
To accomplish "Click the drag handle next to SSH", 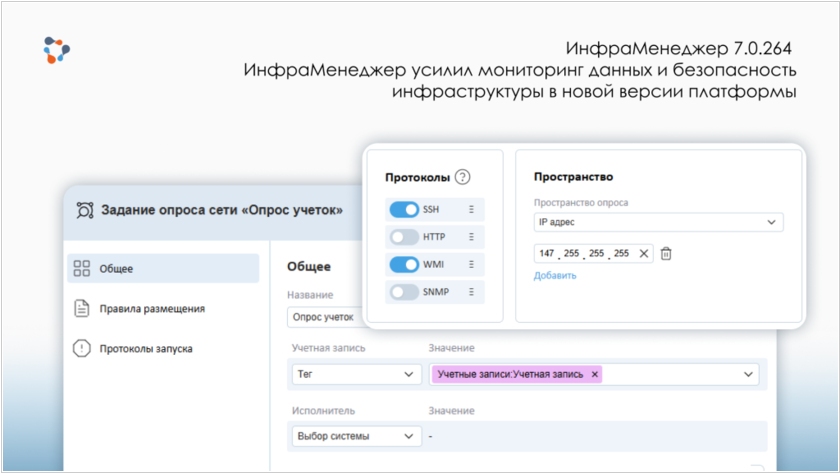I will 471,210.
